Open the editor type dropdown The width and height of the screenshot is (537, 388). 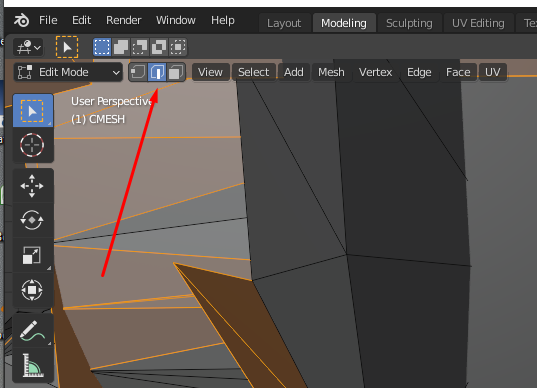point(28,47)
